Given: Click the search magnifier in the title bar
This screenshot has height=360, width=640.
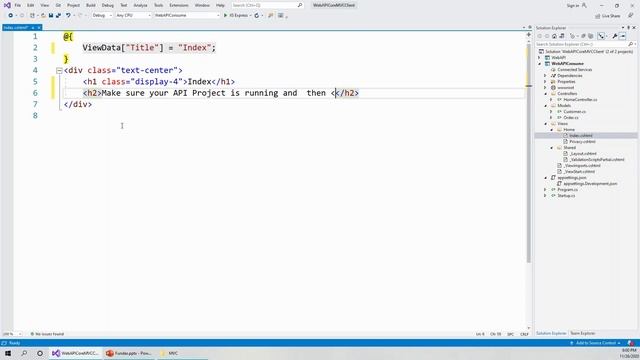Looking at the screenshot, I should point(300,5).
